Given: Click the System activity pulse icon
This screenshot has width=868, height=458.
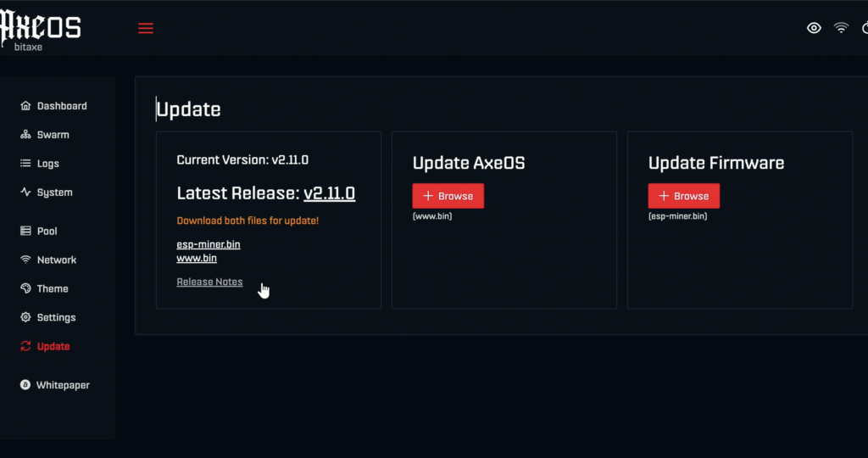Looking at the screenshot, I should click(x=25, y=192).
